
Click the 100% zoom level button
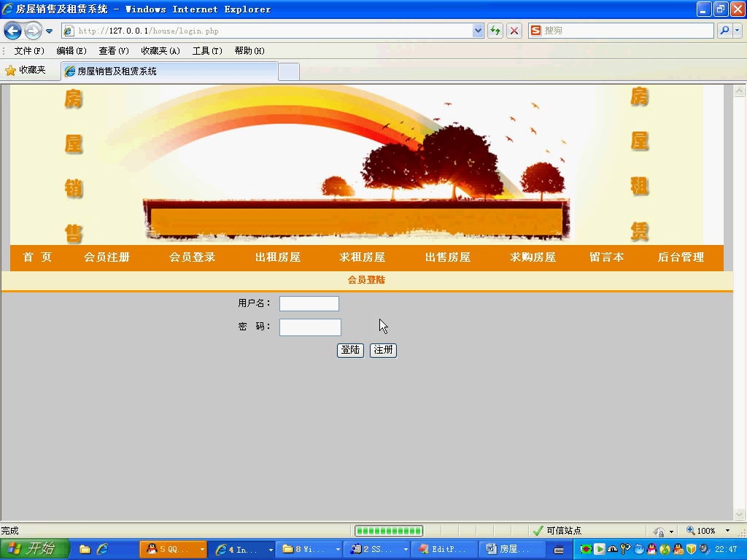click(701, 531)
